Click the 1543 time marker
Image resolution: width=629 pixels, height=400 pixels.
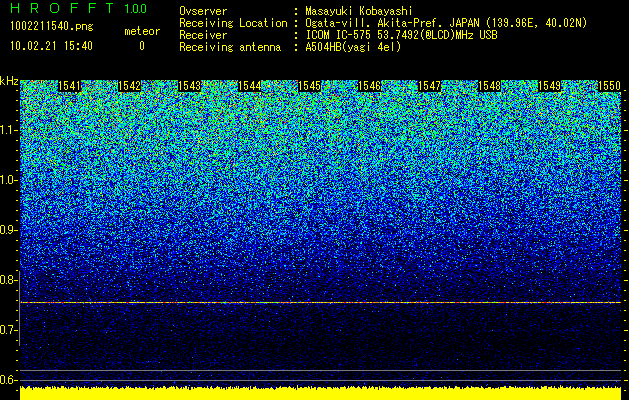(189, 86)
